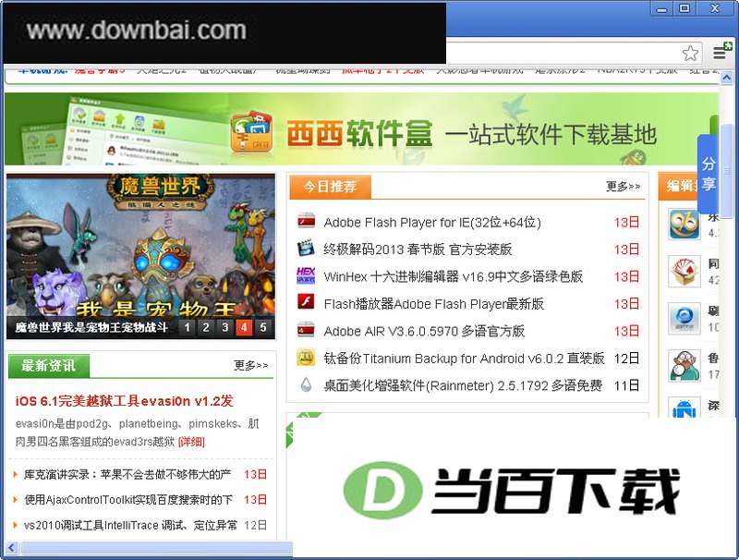Click the Adobe AIR red box icon
Image resolution: width=739 pixels, height=560 pixels.
306,330
